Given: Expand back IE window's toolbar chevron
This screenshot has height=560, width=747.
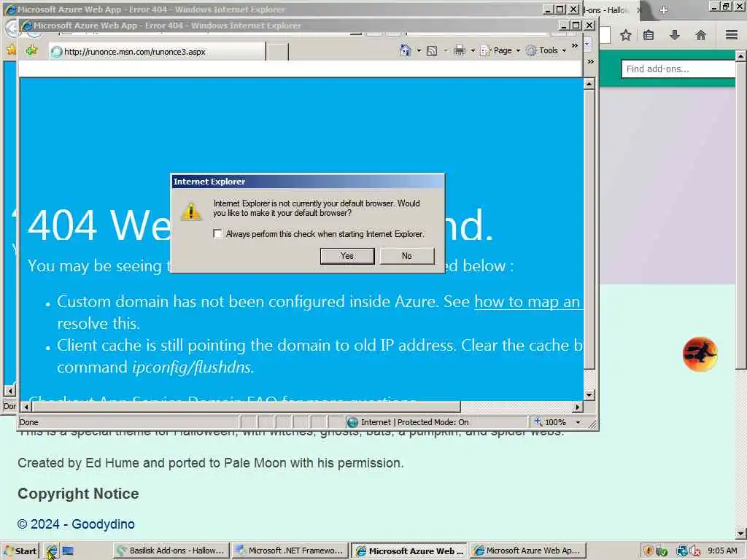Looking at the screenshot, I should [591, 61].
